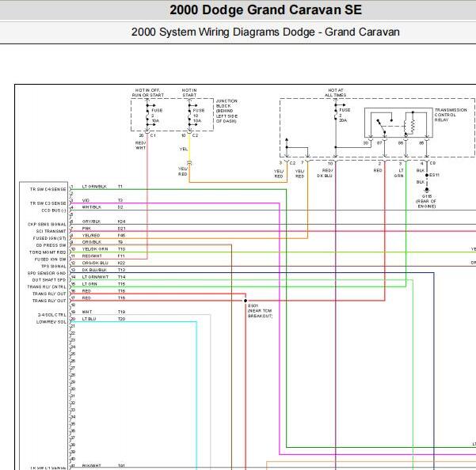This screenshot has width=476, height=470.
Task: Click the 'HOT IN START' label
Action: tap(189, 93)
